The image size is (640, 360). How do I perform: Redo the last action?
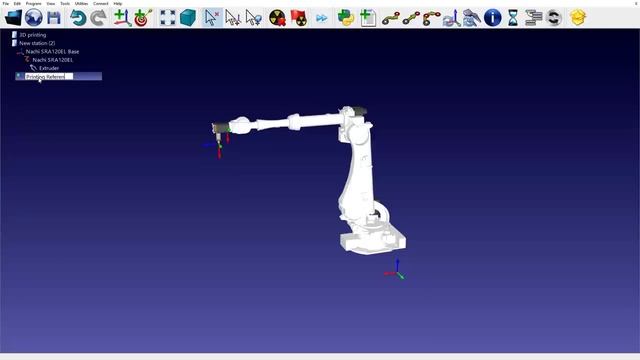[98, 18]
